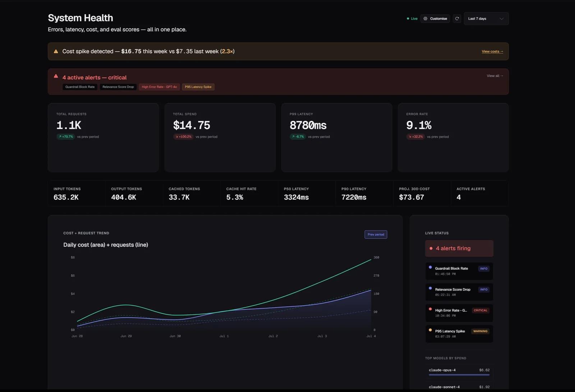This screenshot has width=575, height=392.
Task: Click the claude-sonnet-4 model name
Action: 444,387
